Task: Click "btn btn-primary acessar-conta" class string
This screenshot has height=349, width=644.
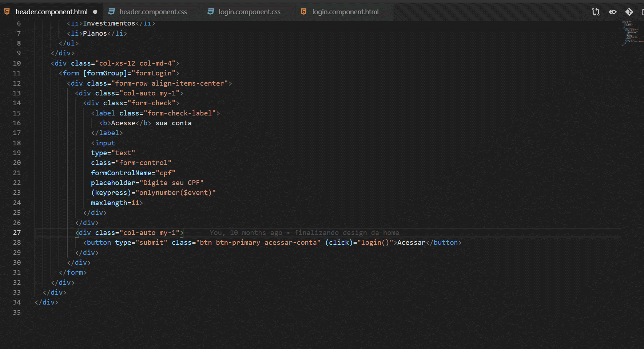Action: [x=258, y=242]
